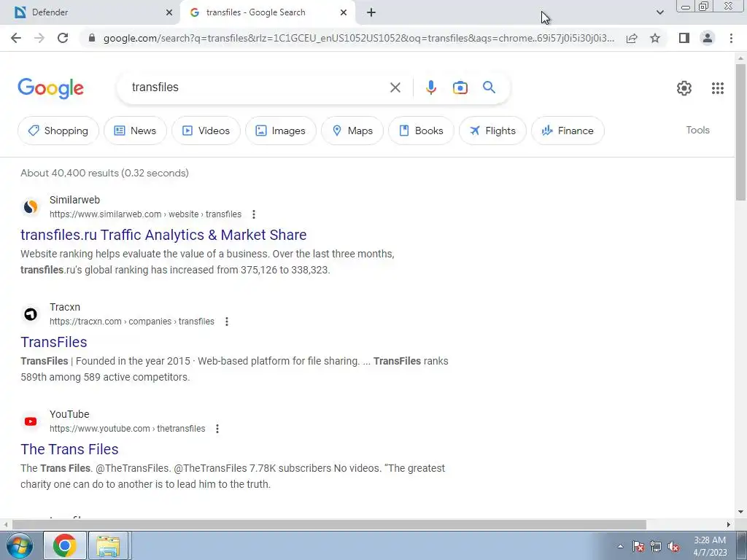The image size is (747, 560).
Task: Share this page icon in address bar
Action: [632, 38]
